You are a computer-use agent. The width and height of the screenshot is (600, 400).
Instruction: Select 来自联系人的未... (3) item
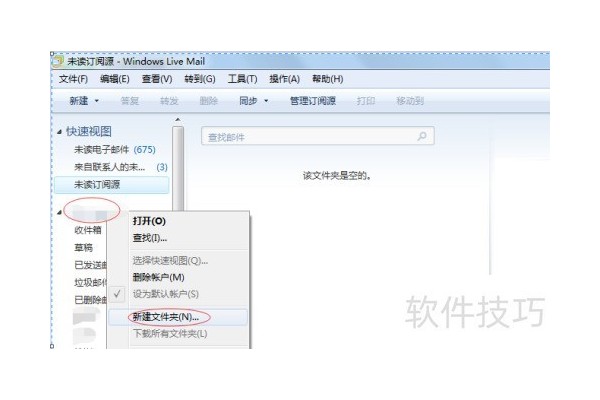click(121, 167)
